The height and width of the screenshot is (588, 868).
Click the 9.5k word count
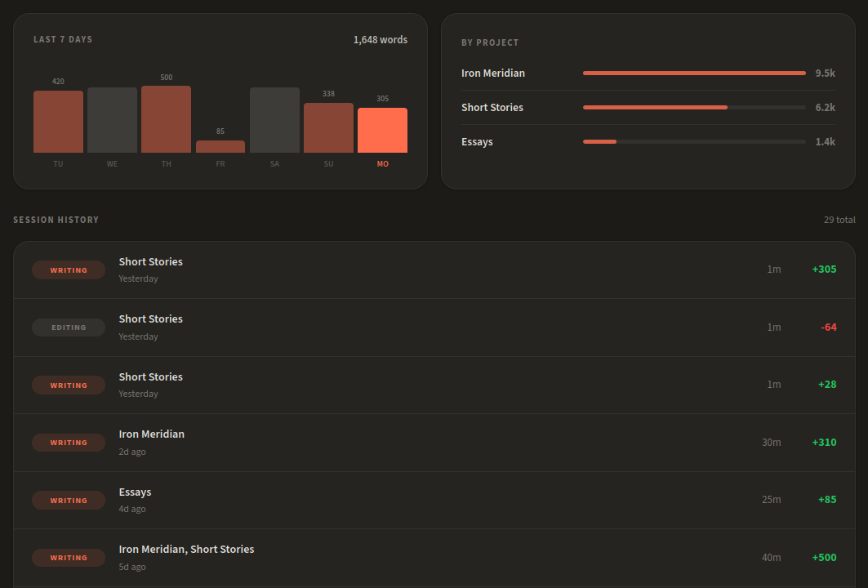825,73
